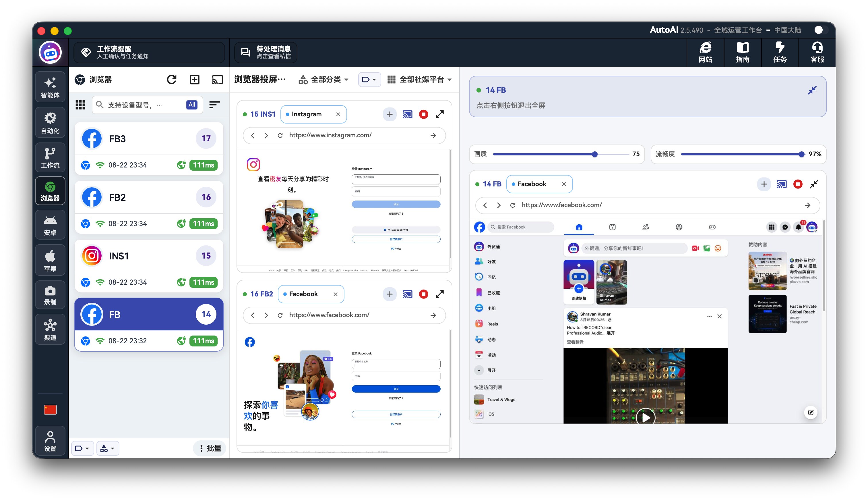Close the Facebook tab in 14 FB
Image resolution: width=868 pixels, height=501 pixels.
click(564, 184)
